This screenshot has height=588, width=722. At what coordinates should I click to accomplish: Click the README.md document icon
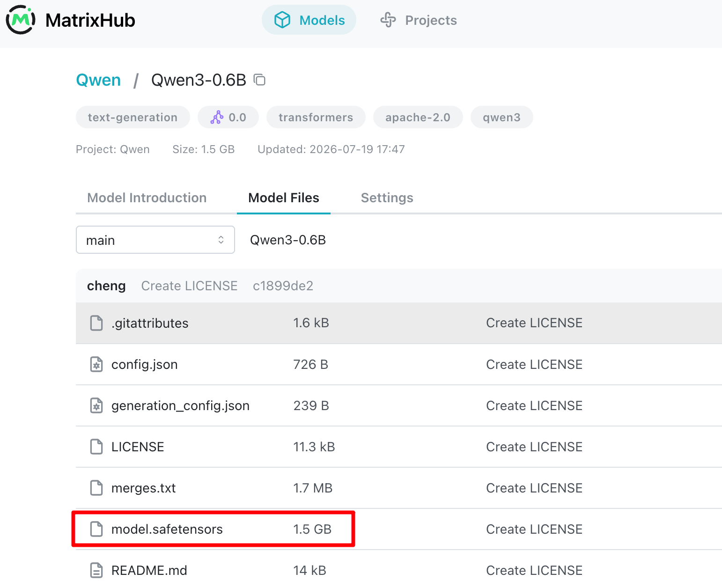pyautogui.click(x=96, y=570)
